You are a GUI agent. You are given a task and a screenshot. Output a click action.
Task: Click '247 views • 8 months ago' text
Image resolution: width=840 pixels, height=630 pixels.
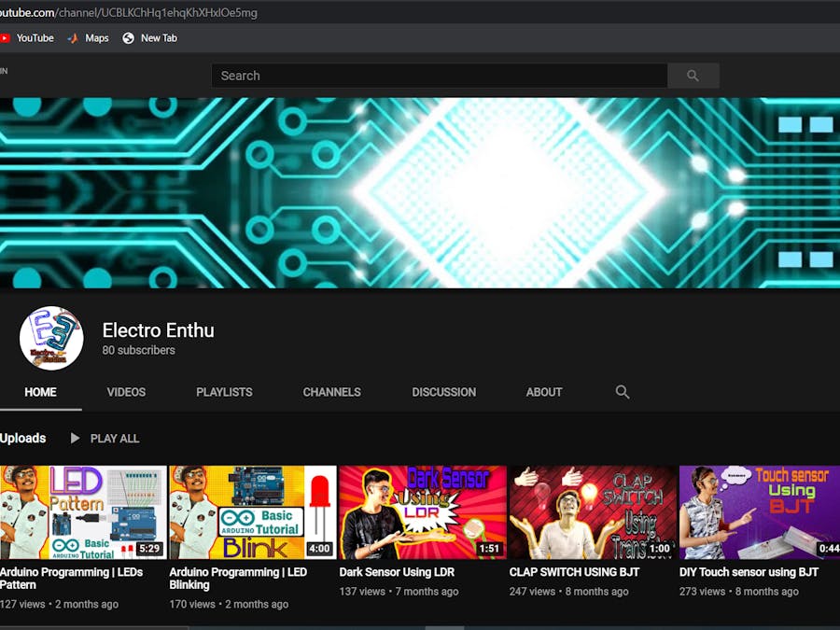click(569, 592)
